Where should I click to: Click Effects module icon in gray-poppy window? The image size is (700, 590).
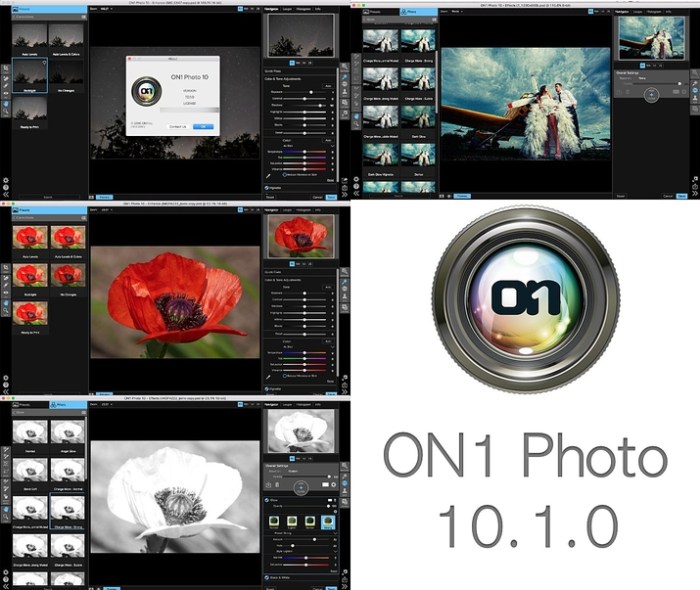[x=345, y=483]
